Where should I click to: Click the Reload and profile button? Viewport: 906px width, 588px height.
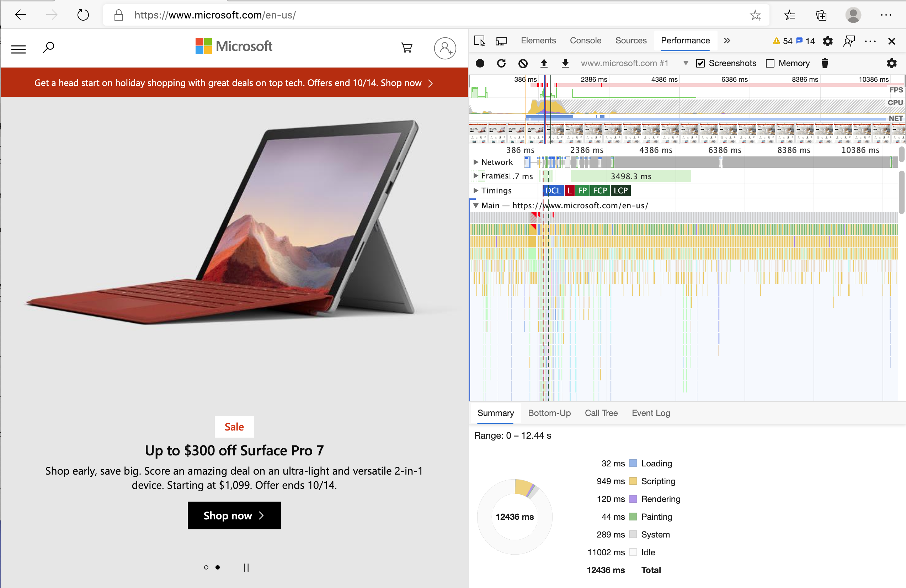(502, 63)
